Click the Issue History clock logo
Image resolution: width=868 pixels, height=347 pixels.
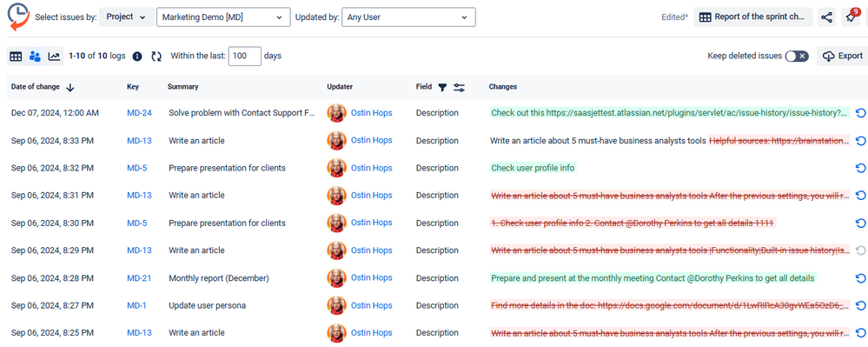(x=18, y=17)
